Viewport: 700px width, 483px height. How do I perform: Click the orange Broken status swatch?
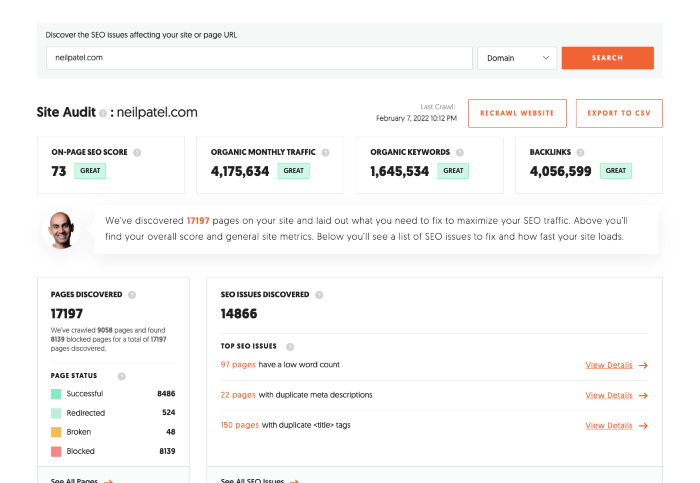tap(56, 432)
